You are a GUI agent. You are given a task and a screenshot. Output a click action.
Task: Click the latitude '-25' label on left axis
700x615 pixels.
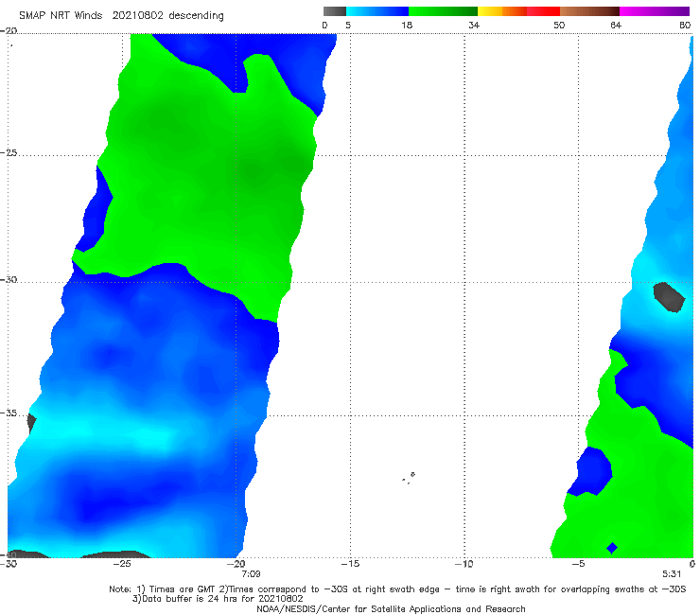pos(9,152)
